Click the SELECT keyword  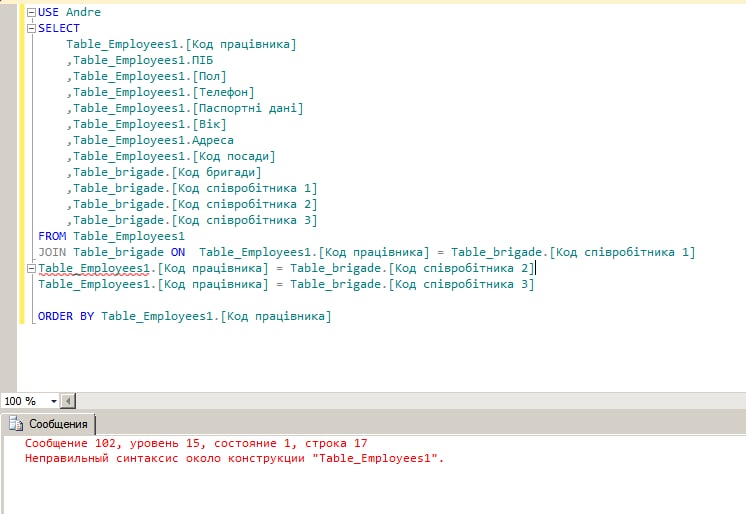coord(59,28)
